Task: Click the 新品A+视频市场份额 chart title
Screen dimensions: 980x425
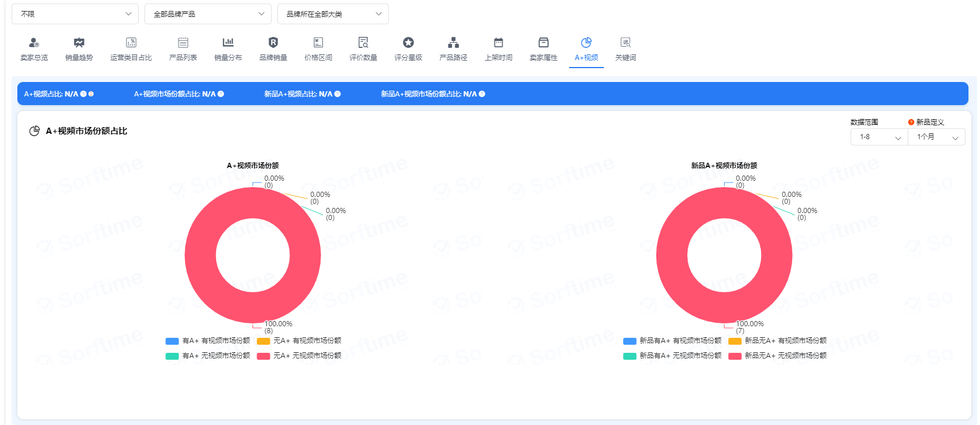Action: pyautogui.click(x=724, y=166)
